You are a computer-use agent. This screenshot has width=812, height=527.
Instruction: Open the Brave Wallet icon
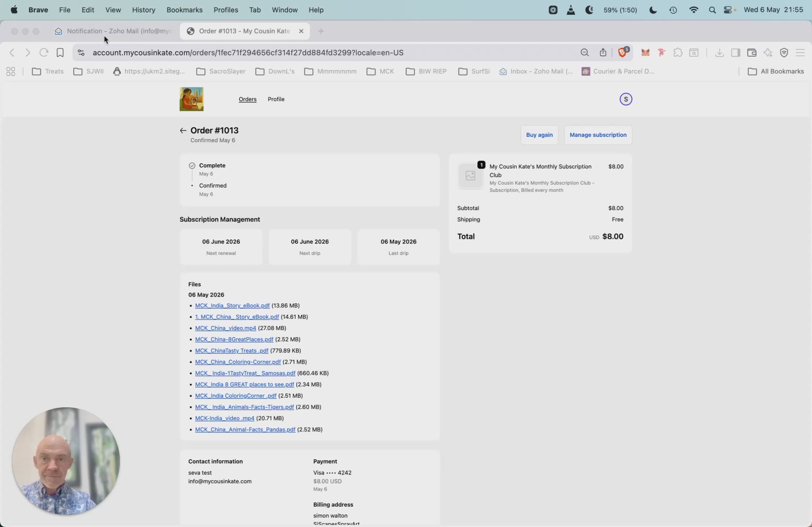(x=752, y=53)
